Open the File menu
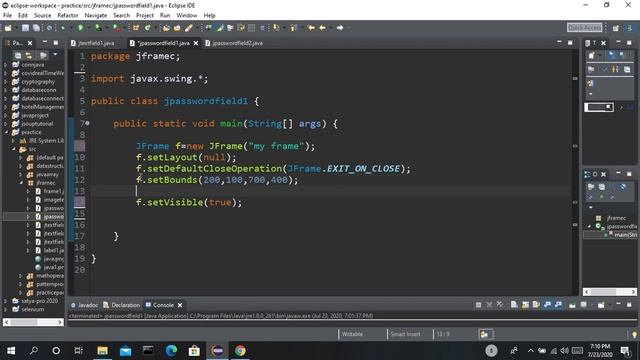Image resolution: width=640 pixels, height=360 pixels. 7,16
